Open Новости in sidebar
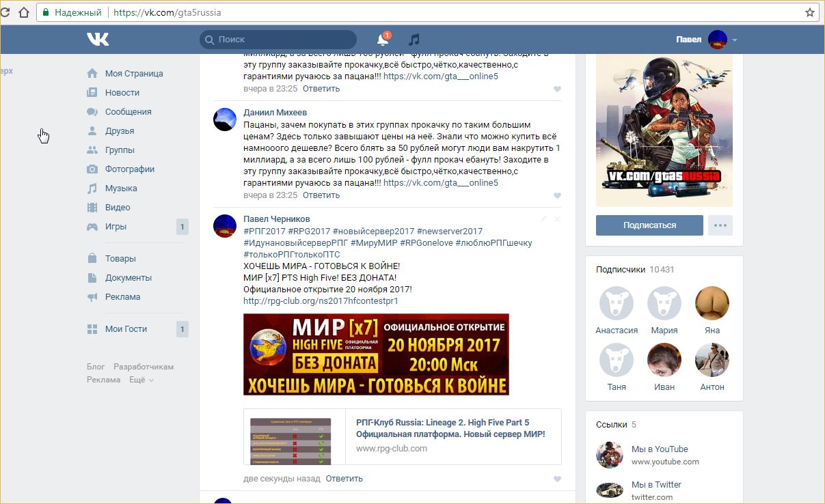 [122, 93]
